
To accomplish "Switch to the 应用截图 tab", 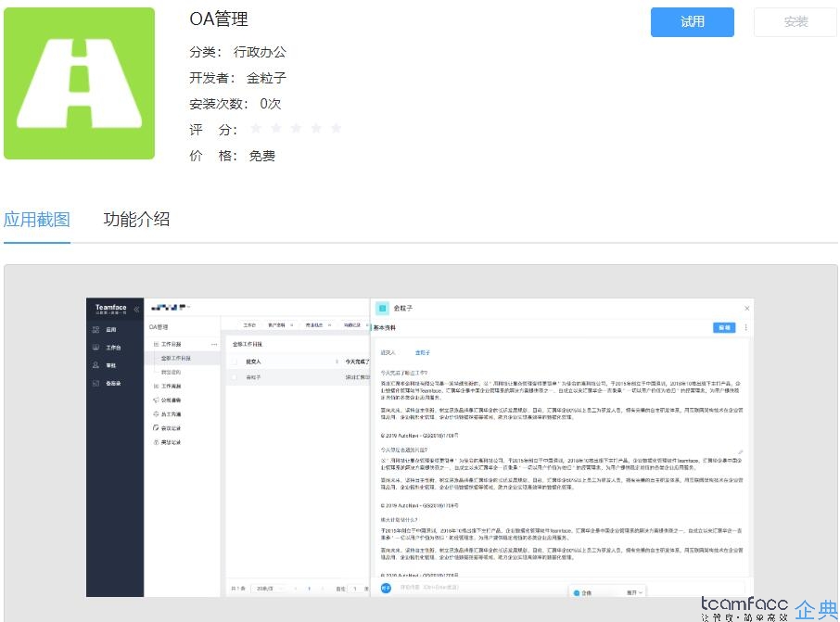I will tap(37, 219).
